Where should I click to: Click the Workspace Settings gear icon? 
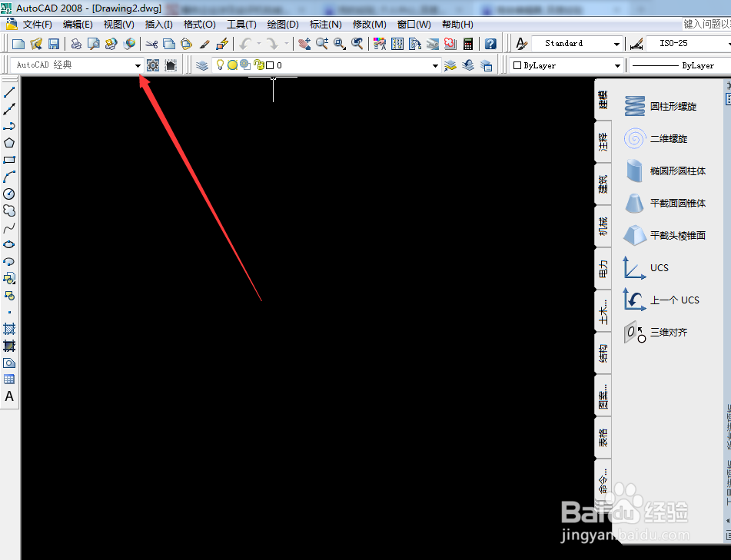[x=153, y=65]
